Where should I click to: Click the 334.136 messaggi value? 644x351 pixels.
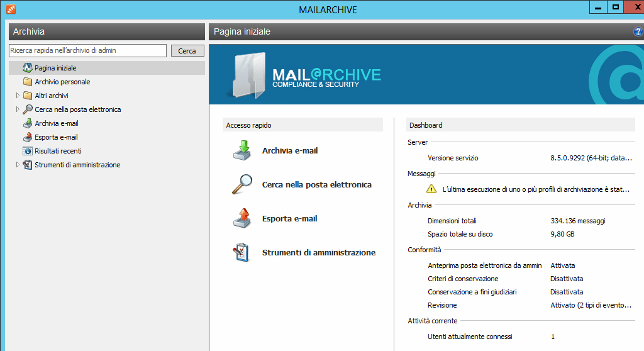(x=578, y=221)
